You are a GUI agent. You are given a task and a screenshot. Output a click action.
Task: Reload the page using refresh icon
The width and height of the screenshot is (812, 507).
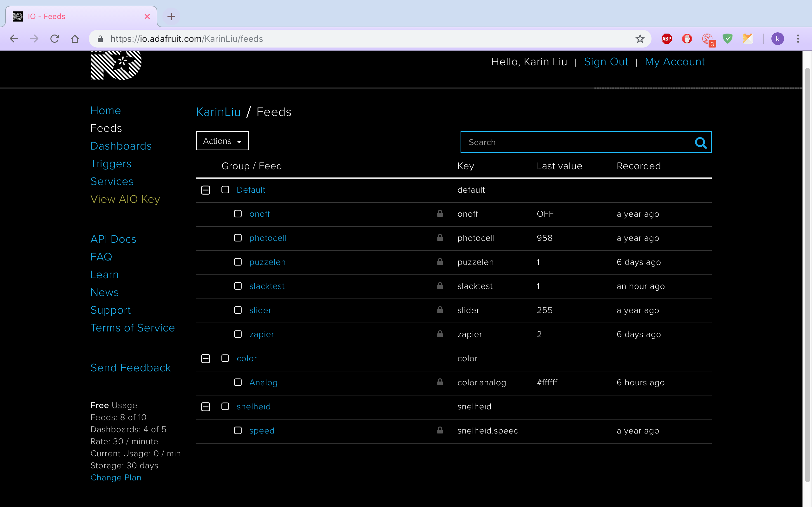[x=55, y=39]
